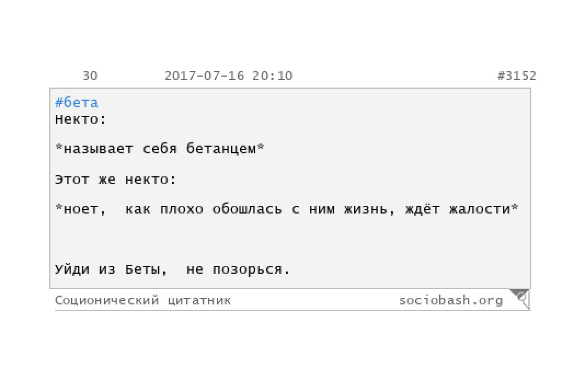Click the date 2017-07-16 in header
The image size is (574, 392).
pos(204,76)
